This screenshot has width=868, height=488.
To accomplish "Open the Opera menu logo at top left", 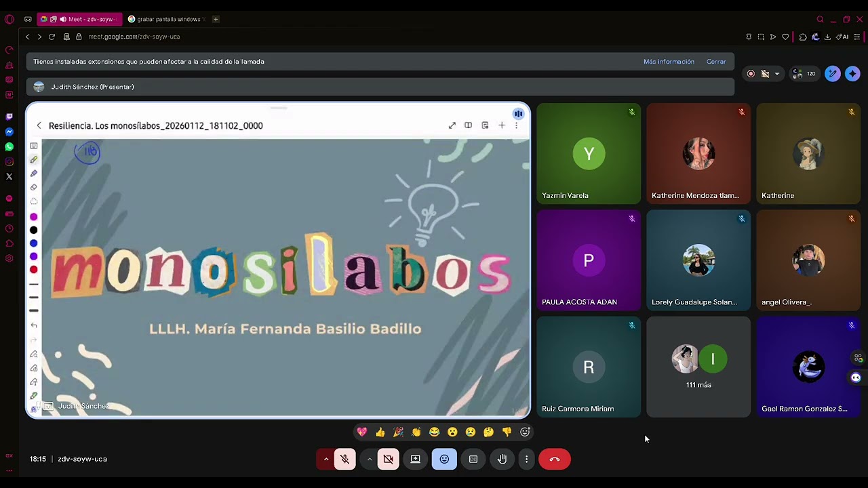I will (x=9, y=19).
